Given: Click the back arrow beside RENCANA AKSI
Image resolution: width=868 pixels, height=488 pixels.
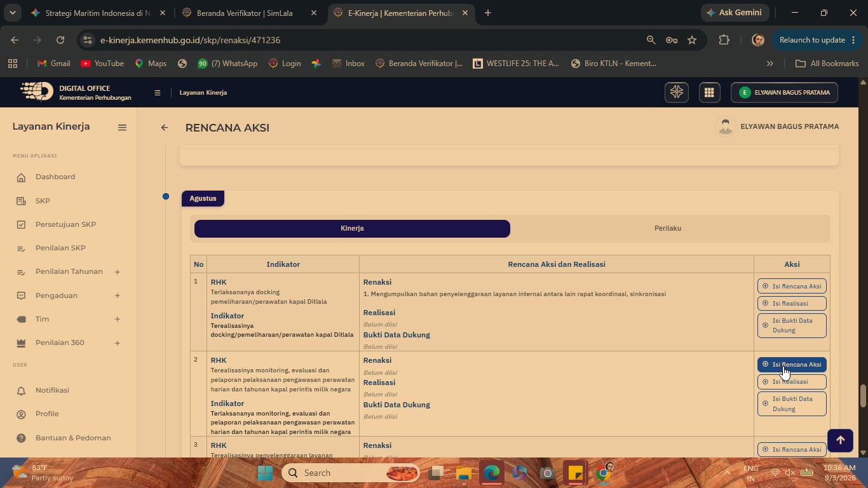Looking at the screenshot, I should coord(165,128).
